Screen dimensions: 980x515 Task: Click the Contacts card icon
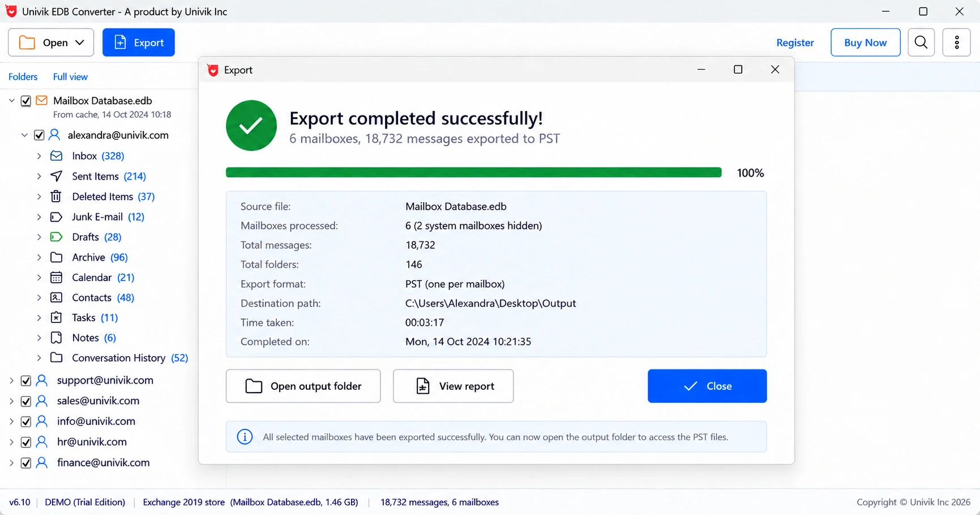(56, 297)
